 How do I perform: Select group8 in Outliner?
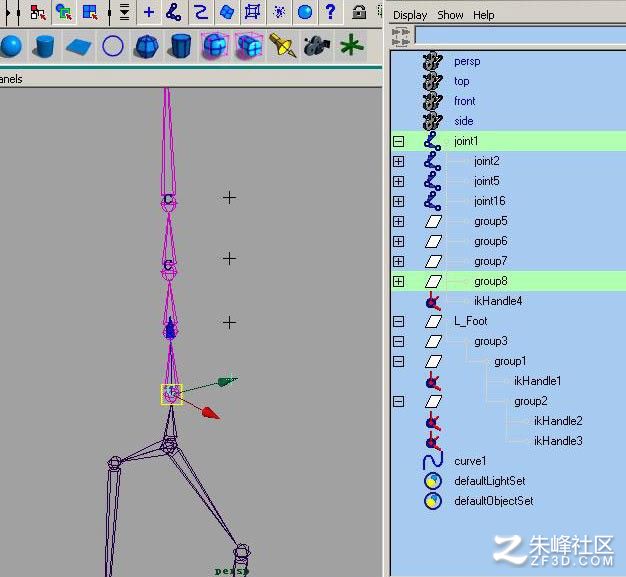click(491, 282)
